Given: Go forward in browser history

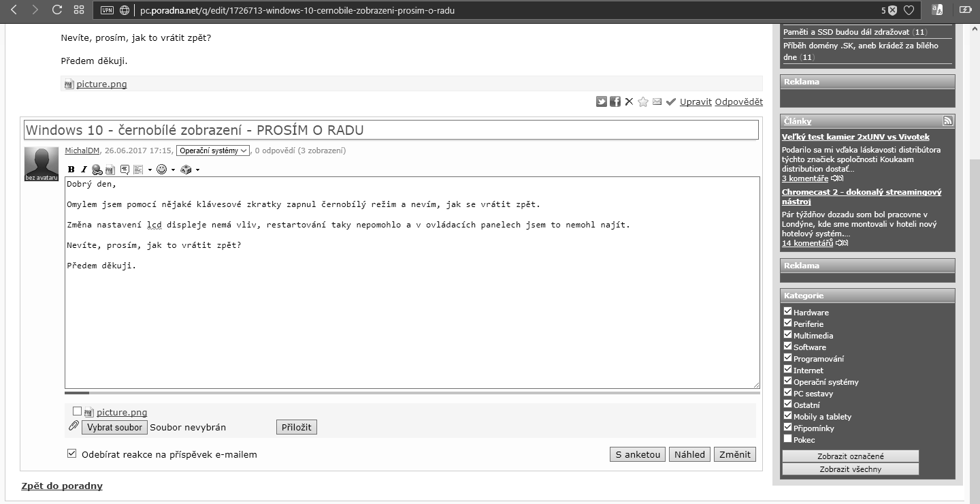Looking at the screenshot, I should click(35, 10).
